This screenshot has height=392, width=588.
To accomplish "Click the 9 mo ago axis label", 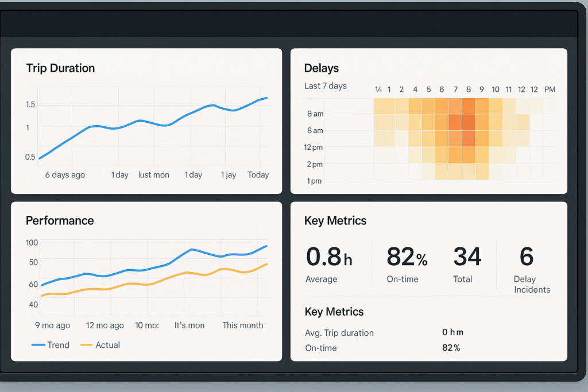I will click(x=52, y=325).
